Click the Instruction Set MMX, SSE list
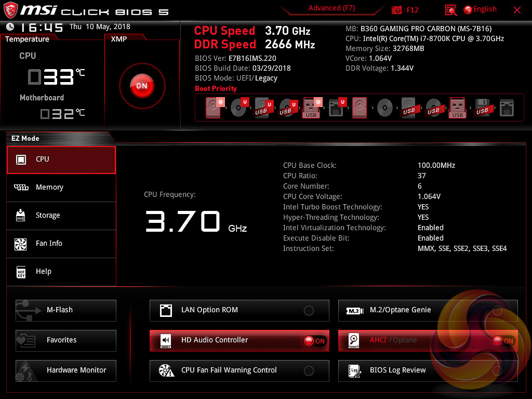This screenshot has width=532, height=399. tap(462, 249)
